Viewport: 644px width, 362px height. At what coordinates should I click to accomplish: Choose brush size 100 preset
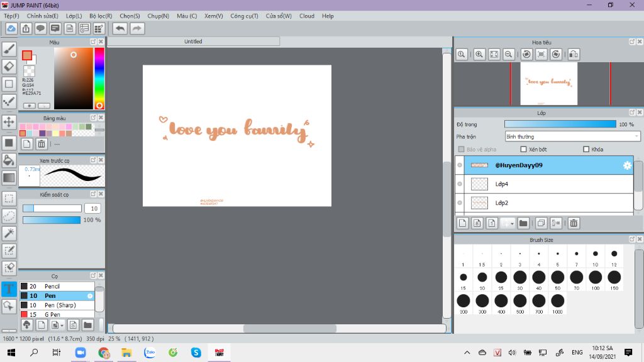595,277
